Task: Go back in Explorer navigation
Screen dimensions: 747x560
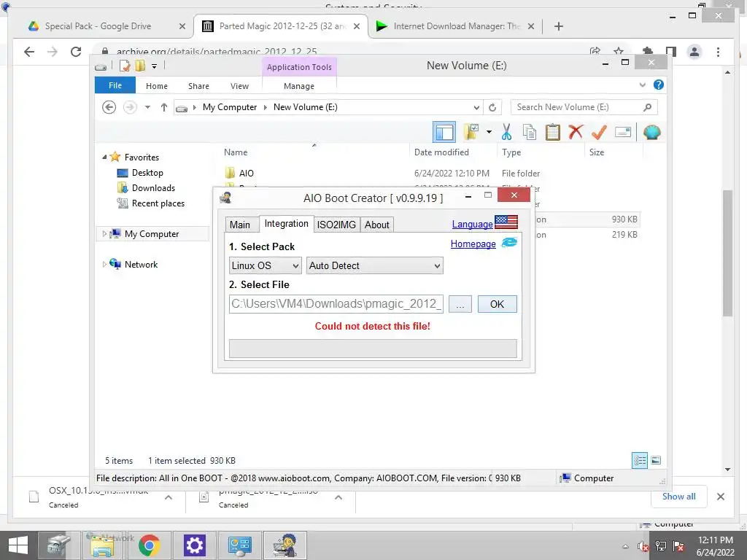Action: tap(109, 107)
